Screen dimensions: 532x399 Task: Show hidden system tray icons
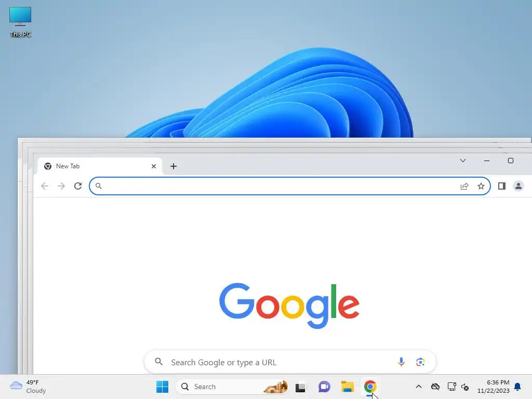(419, 387)
